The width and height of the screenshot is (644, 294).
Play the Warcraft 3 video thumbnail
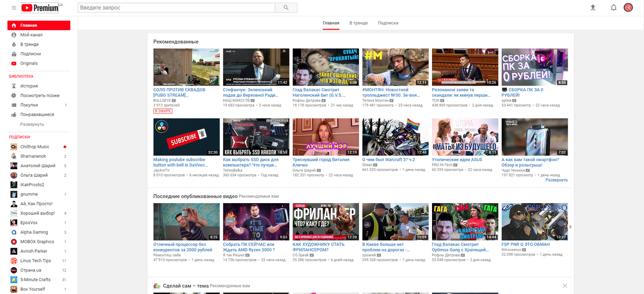click(x=396, y=137)
